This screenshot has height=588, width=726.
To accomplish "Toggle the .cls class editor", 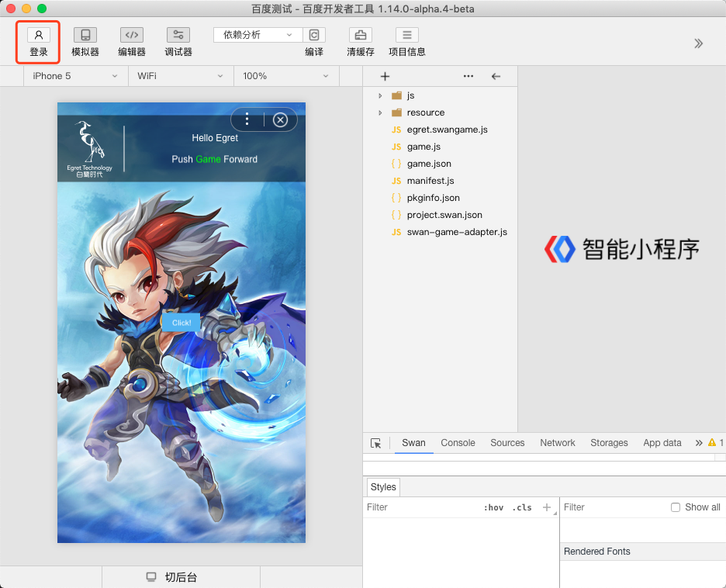I will 522,507.
